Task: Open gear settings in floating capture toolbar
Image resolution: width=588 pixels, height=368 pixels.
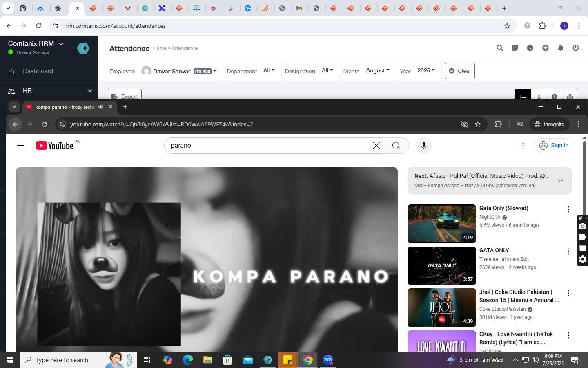Action: [x=583, y=259]
